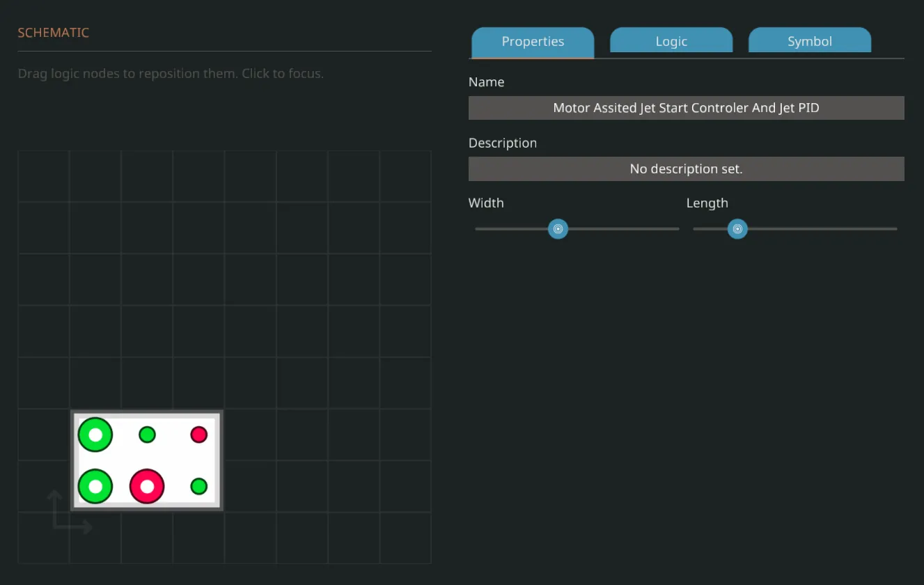The width and height of the screenshot is (924, 585).
Task: Click the axis orientation arrows icon
Action: tap(68, 513)
